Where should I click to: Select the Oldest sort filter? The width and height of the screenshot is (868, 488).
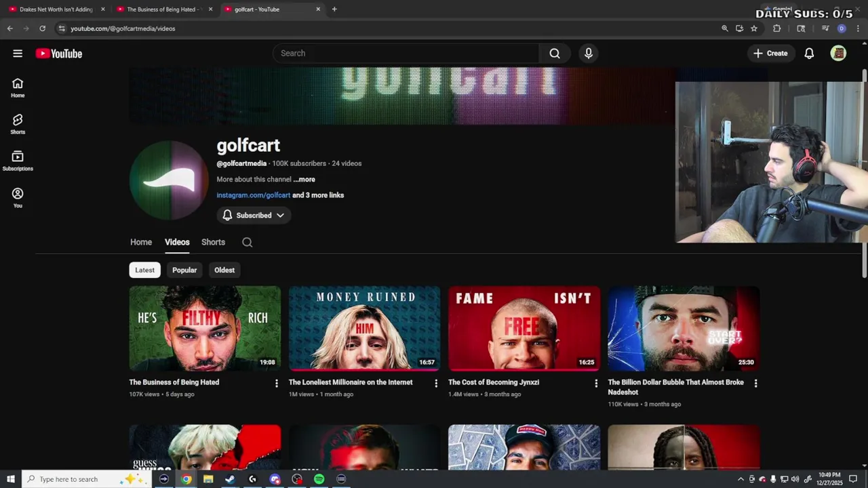tap(224, 270)
